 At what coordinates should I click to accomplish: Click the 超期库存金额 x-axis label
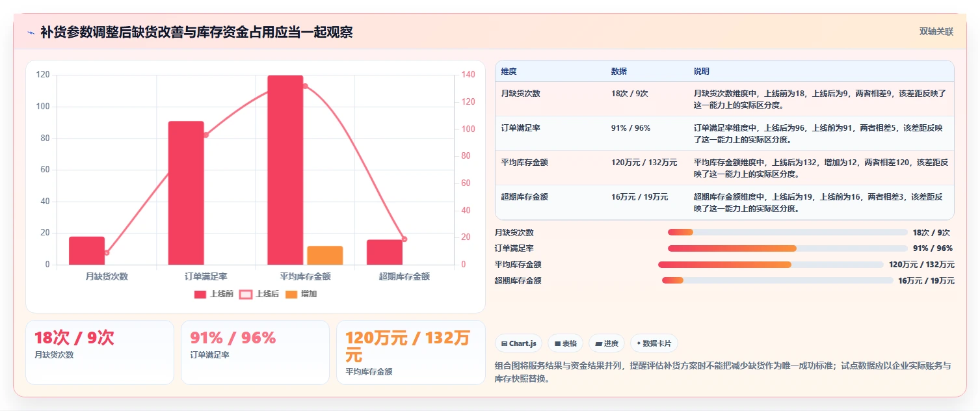click(x=404, y=276)
